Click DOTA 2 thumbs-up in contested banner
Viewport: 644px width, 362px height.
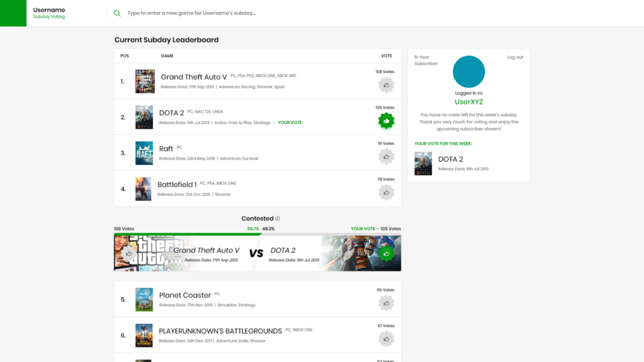(x=386, y=253)
